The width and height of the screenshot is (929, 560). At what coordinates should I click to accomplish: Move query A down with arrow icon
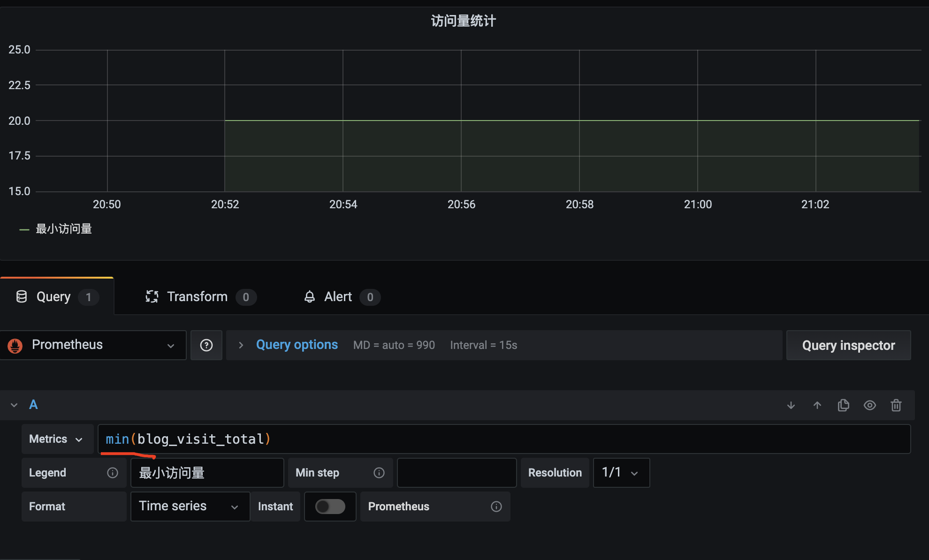(x=791, y=405)
